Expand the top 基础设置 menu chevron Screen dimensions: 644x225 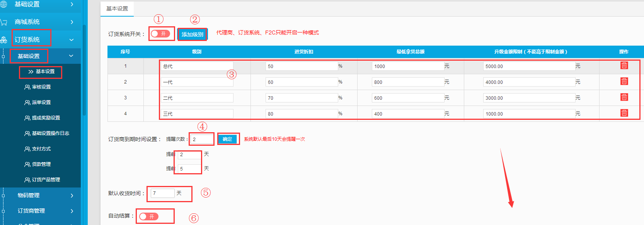click(72, 4)
